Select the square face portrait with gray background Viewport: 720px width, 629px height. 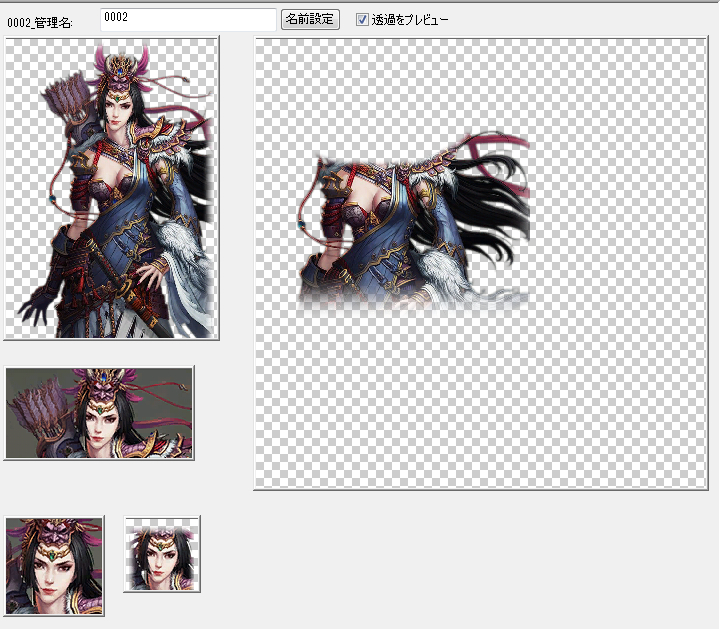point(54,566)
